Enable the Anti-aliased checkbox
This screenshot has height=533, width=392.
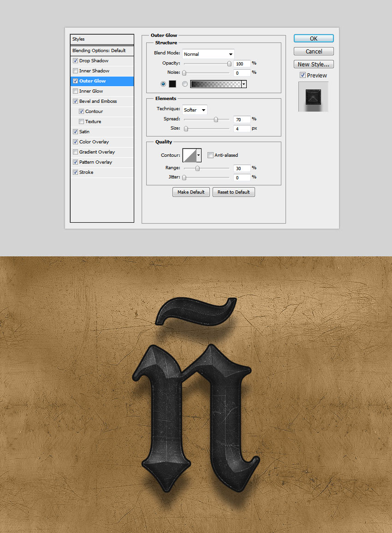click(210, 155)
